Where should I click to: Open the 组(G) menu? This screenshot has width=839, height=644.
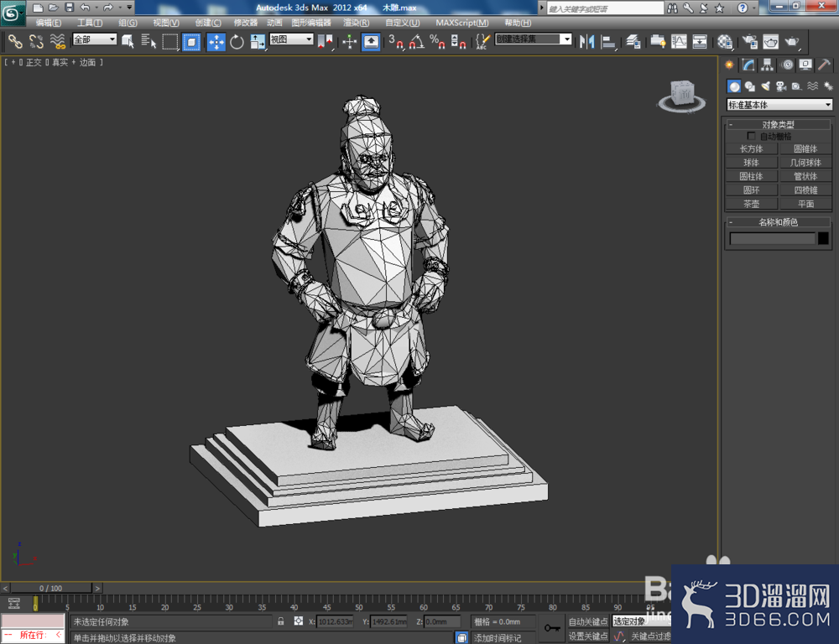pyautogui.click(x=128, y=23)
